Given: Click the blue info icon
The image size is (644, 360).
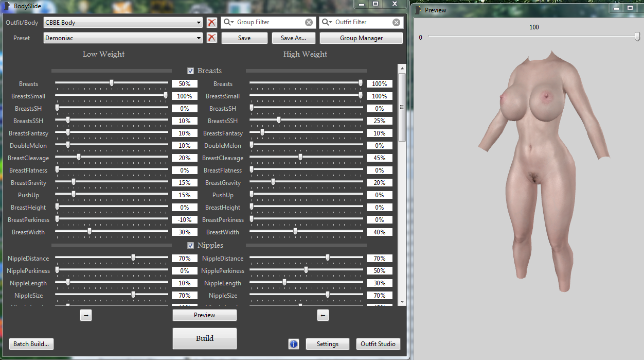Looking at the screenshot, I should (x=294, y=344).
